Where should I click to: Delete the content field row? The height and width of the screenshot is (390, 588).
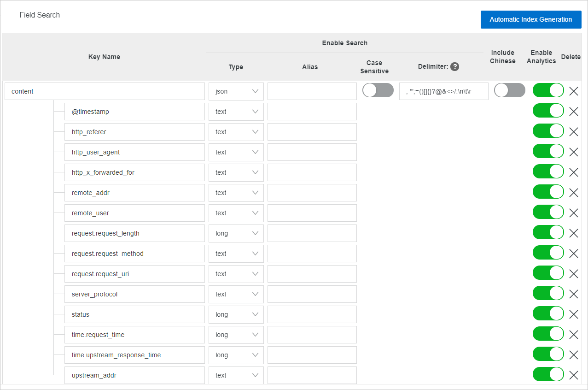(x=574, y=91)
